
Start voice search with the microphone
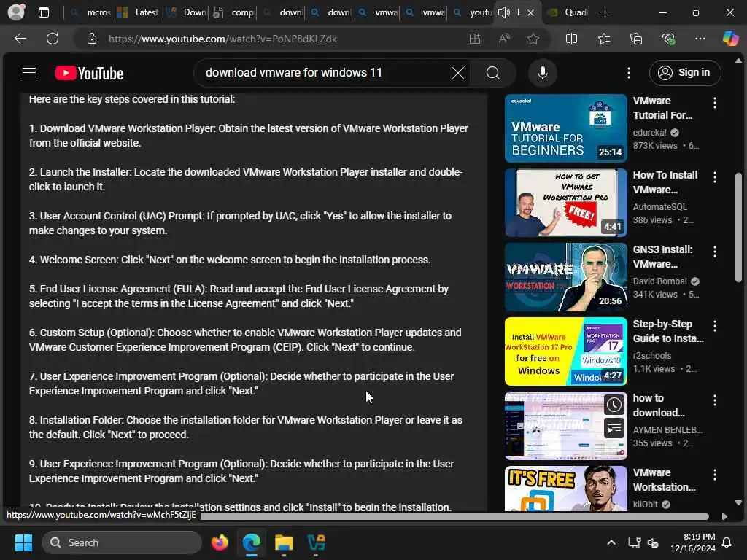click(x=542, y=73)
